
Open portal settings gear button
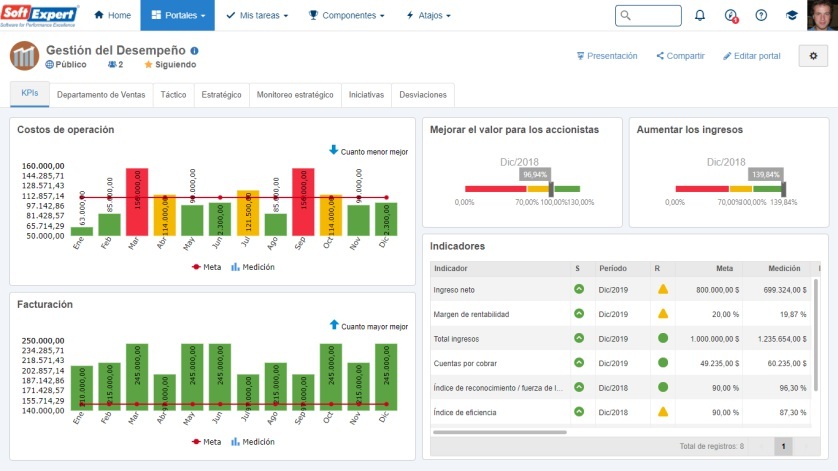[x=813, y=56]
